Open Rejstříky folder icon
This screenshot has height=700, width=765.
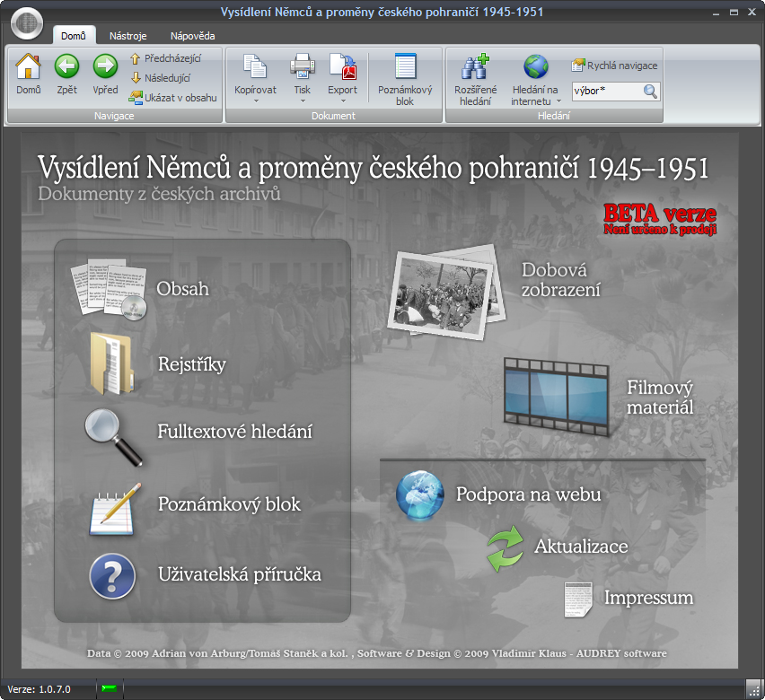tap(111, 363)
